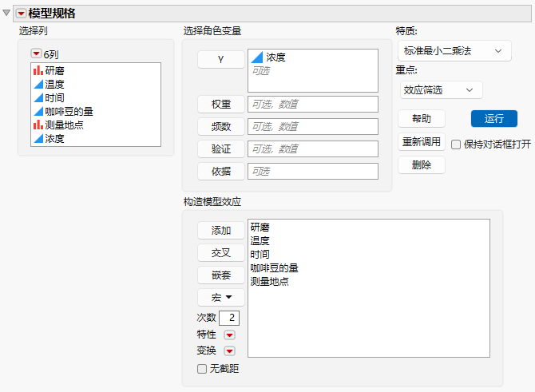Screen dimensions: 535x392
Task: Select 温度 in model effects list
Action: [260, 241]
